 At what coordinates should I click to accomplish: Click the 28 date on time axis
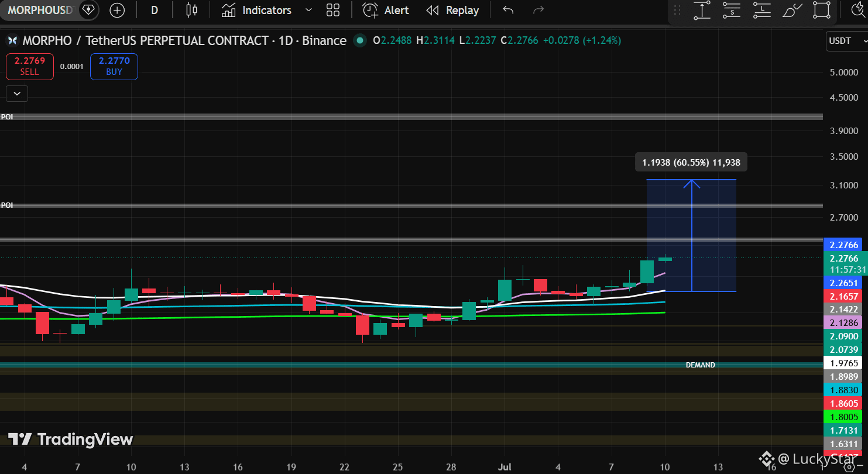[x=451, y=467]
